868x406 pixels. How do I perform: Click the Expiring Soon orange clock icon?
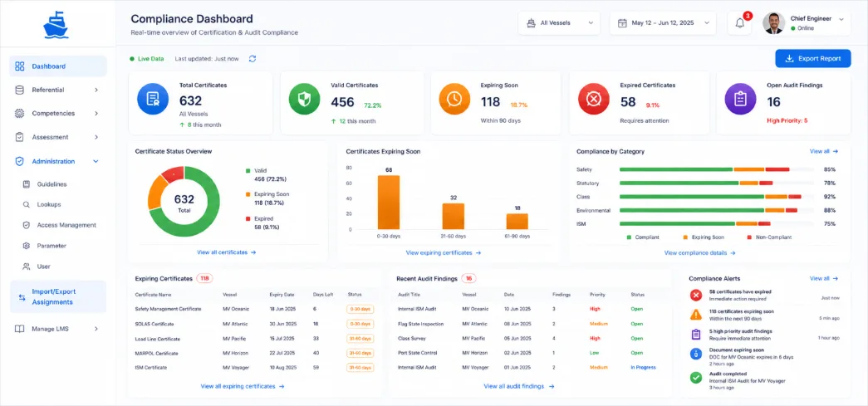(455, 99)
